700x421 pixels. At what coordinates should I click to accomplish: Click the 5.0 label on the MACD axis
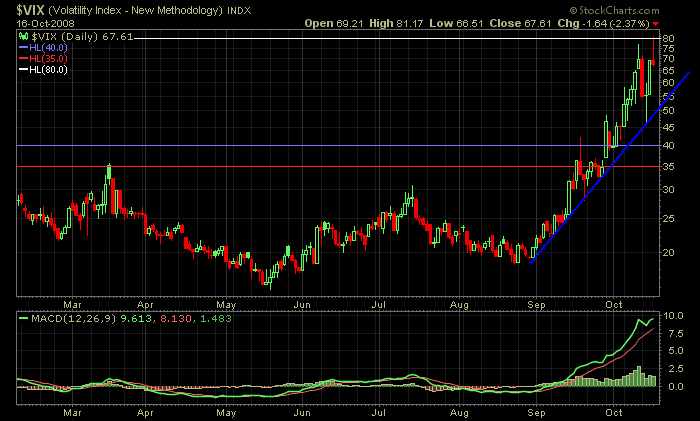pos(675,351)
